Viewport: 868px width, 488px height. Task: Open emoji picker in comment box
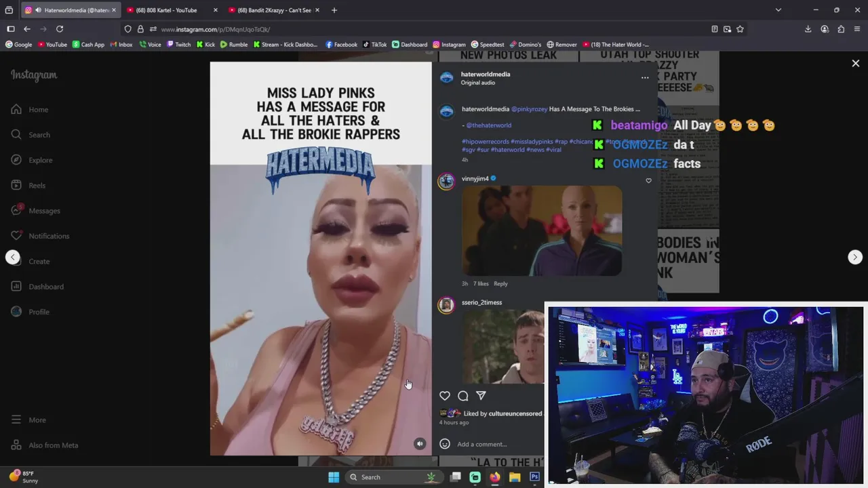coord(445,444)
